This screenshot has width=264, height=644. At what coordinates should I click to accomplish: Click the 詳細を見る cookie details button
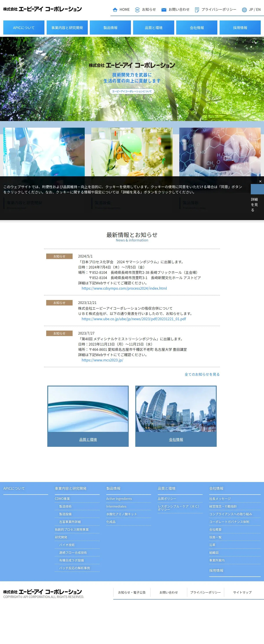click(254, 204)
